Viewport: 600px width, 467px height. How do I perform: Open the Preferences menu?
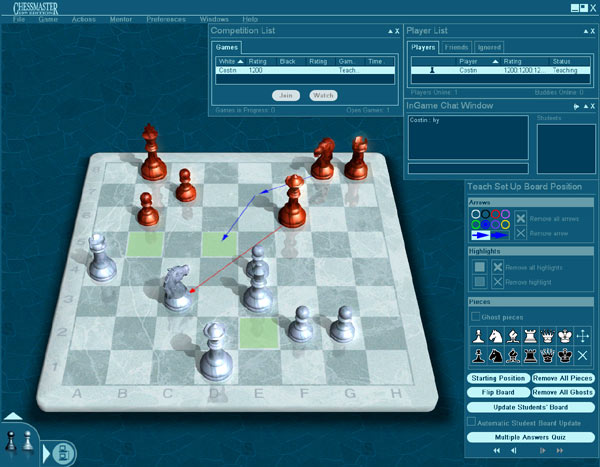[x=166, y=19]
